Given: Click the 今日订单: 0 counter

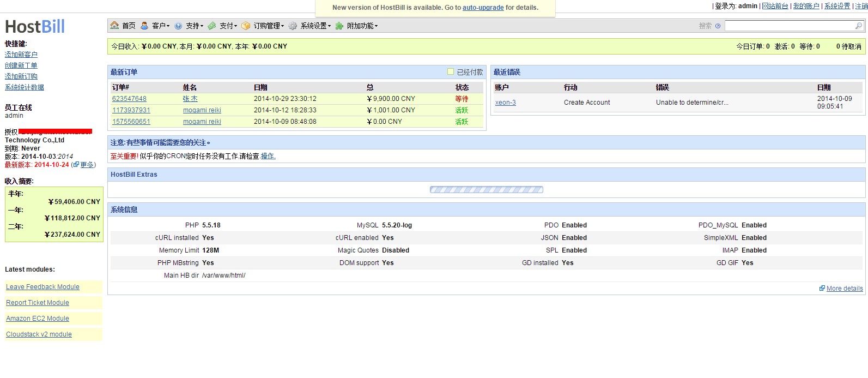Looking at the screenshot, I should [x=753, y=46].
